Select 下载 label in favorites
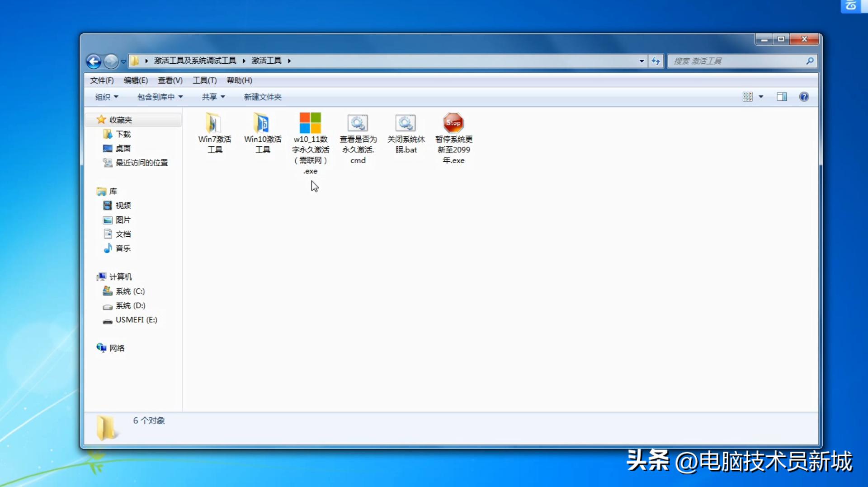 (x=123, y=134)
